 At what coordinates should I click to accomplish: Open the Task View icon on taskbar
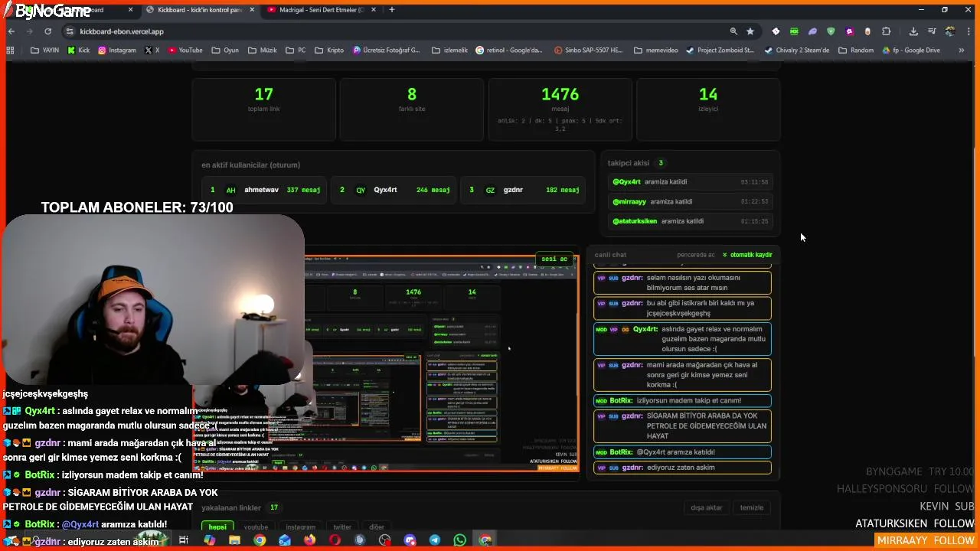[x=184, y=540]
